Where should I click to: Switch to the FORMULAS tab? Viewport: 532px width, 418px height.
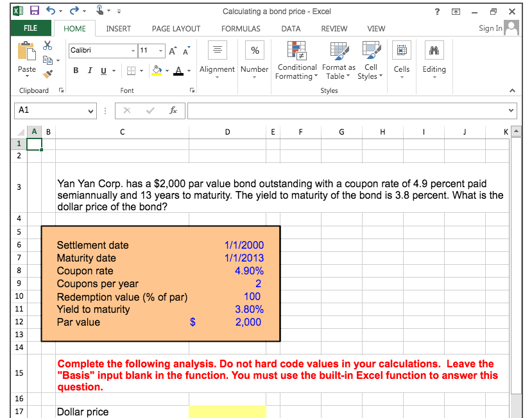(240, 28)
